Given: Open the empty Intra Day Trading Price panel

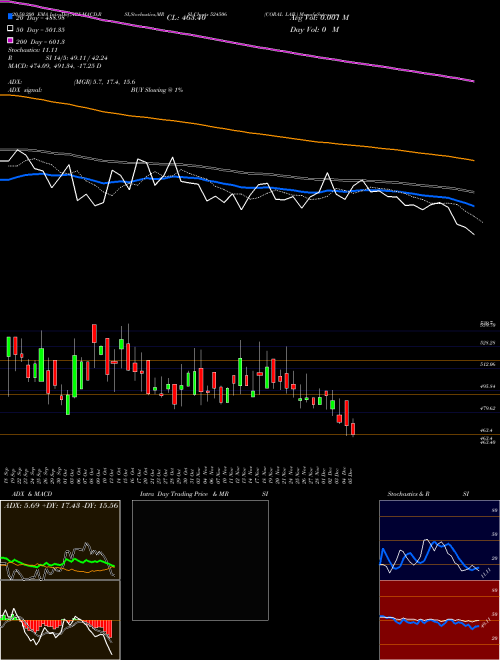Looking at the screenshot, I should coord(200,560).
